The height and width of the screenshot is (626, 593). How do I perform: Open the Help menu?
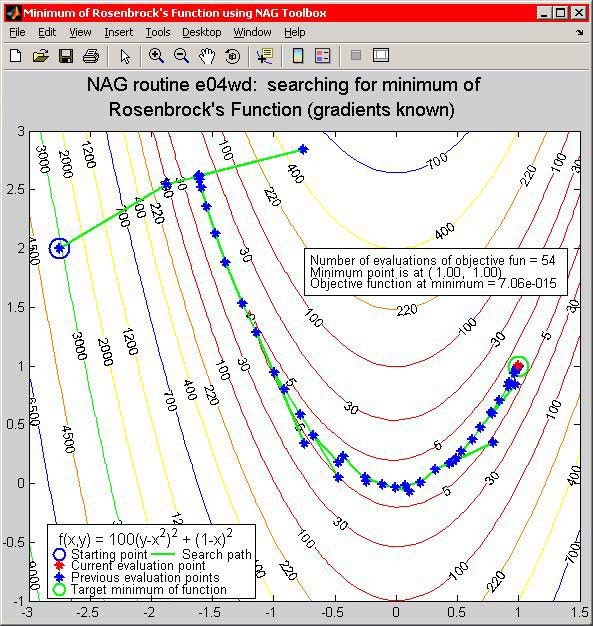tap(295, 32)
